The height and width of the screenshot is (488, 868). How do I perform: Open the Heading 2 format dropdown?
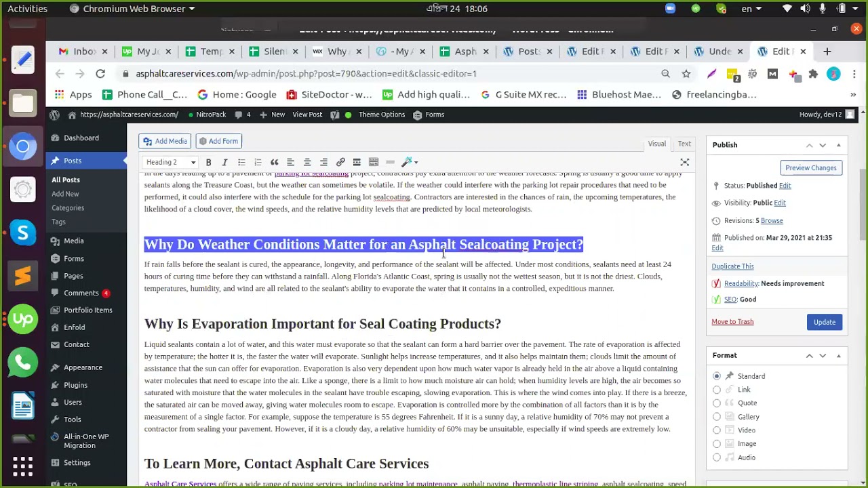(x=171, y=162)
